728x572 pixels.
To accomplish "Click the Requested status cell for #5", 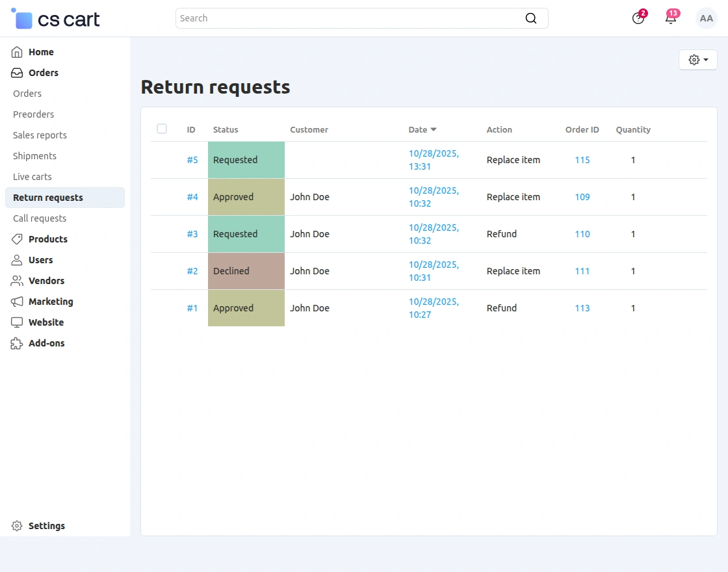I will click(x=246, y=160).
